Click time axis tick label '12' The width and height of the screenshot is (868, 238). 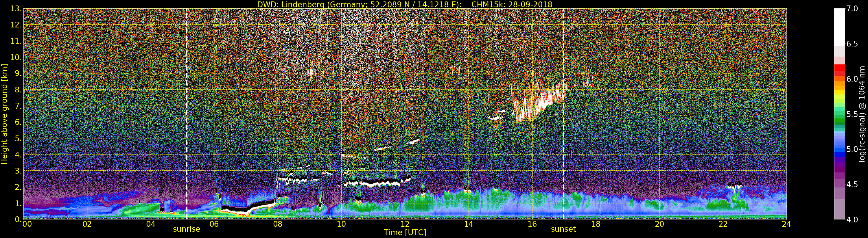tap(405, 224)
